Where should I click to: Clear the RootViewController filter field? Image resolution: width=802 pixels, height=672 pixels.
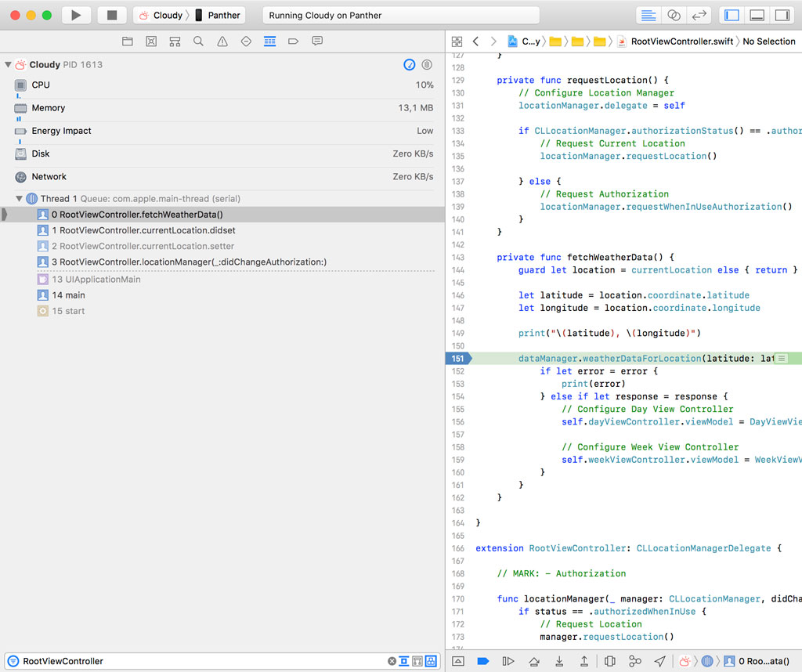[x=392, y=660]
